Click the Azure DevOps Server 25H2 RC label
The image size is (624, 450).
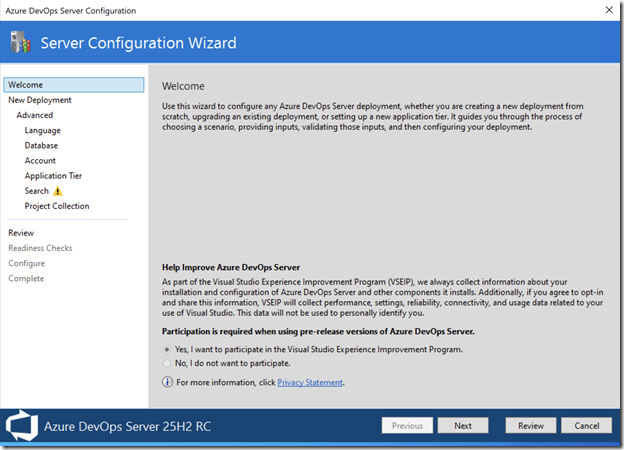[127, 427]
